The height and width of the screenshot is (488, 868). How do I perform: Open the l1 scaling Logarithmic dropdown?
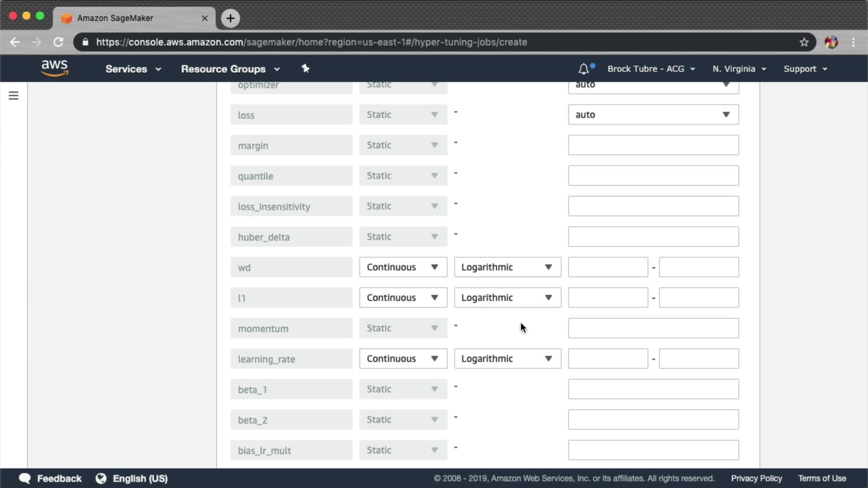pyautogui.click(x=507, y=298)
